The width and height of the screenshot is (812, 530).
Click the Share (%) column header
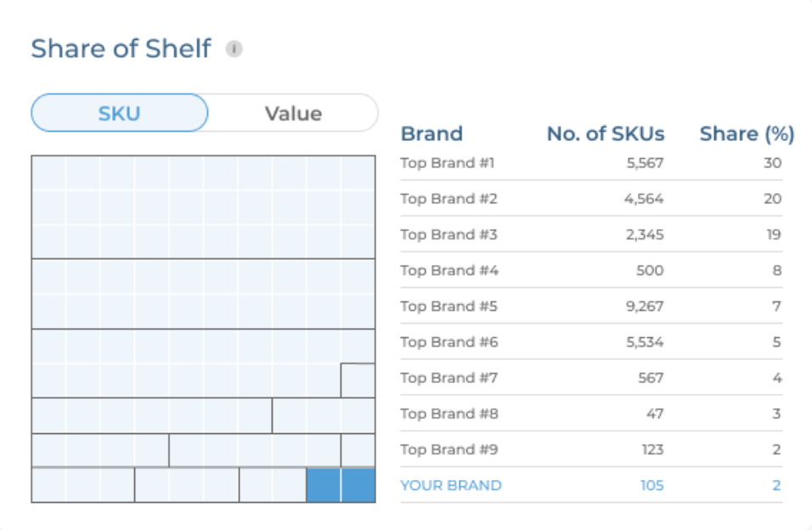click(747, 133)
